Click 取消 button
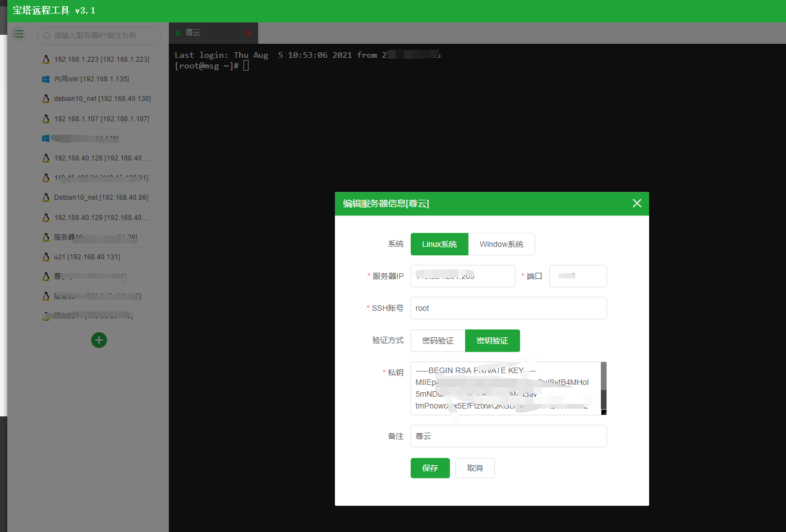Screen dimensions: 786x532 (x=475, y=468)
